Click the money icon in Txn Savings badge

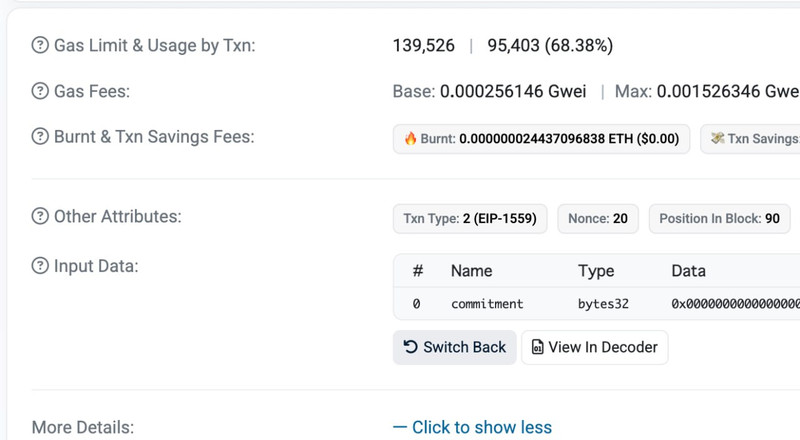click(x=718, y=139)
